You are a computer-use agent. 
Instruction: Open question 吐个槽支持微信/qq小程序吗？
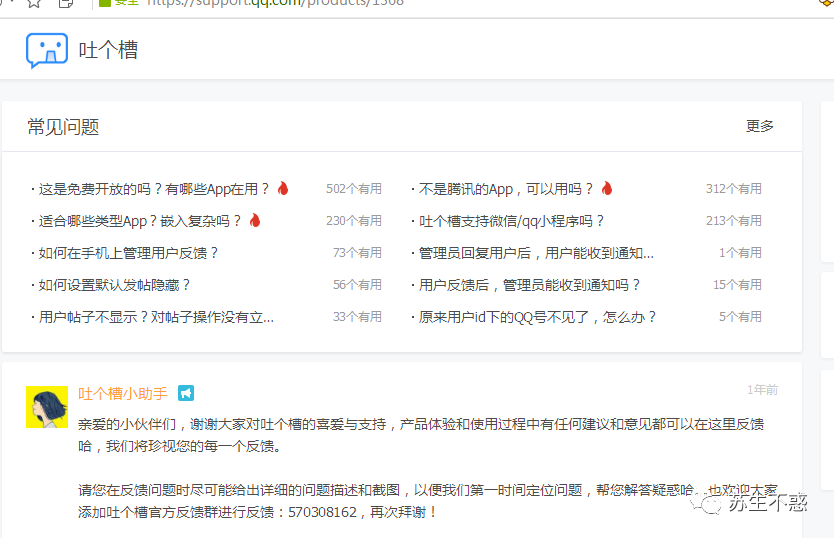pyautogui.click(x=512, y=221)
